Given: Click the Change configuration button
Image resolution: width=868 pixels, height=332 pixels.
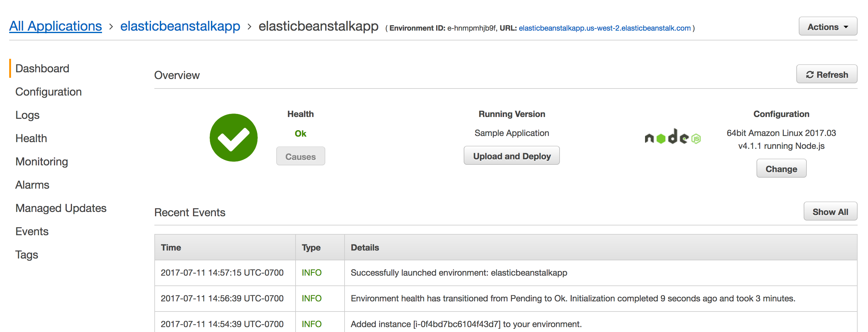Looking at the screenshot, I should point(781,168).
